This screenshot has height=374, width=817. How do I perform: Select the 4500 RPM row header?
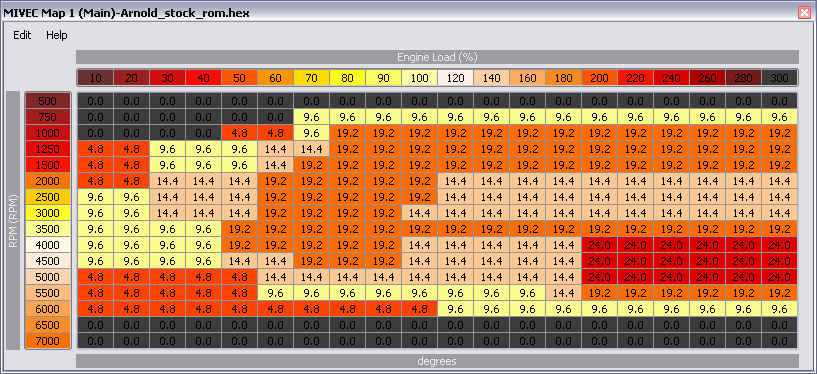pos(47,261)
